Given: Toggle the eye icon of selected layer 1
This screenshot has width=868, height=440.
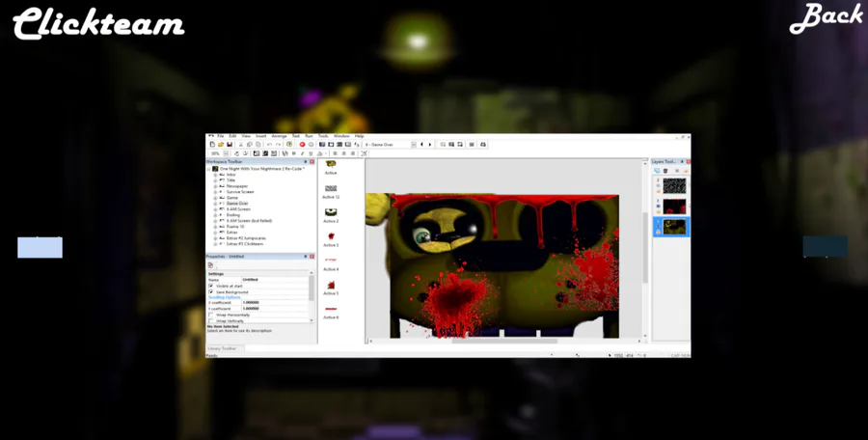Looking at the screenshot, I should (x=658, y=227).
